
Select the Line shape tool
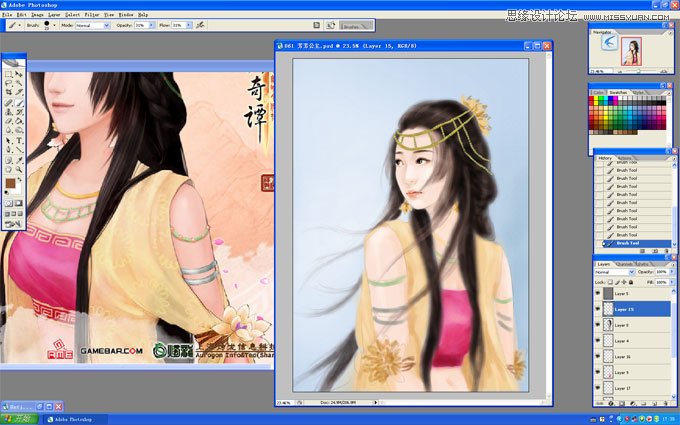pos(19,149)
